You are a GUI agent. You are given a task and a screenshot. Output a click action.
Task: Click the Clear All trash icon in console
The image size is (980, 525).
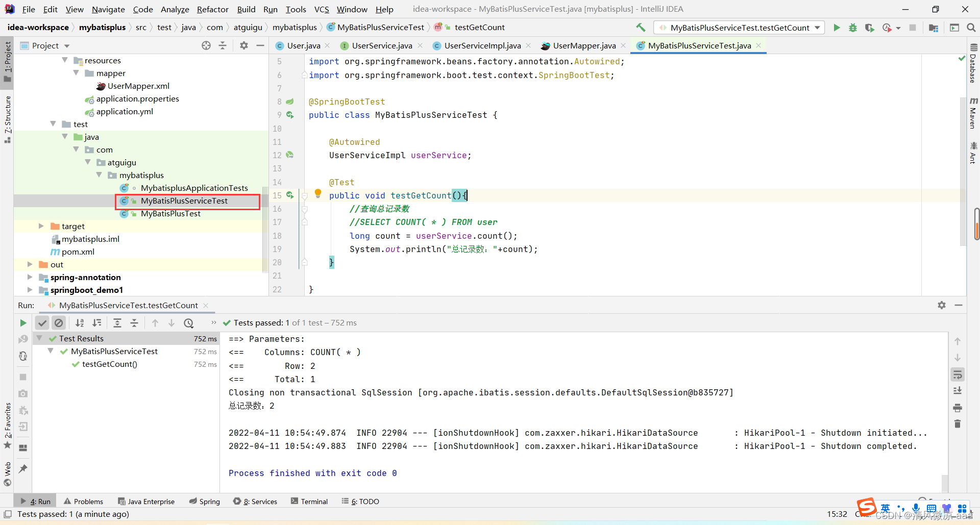(958, 424)
